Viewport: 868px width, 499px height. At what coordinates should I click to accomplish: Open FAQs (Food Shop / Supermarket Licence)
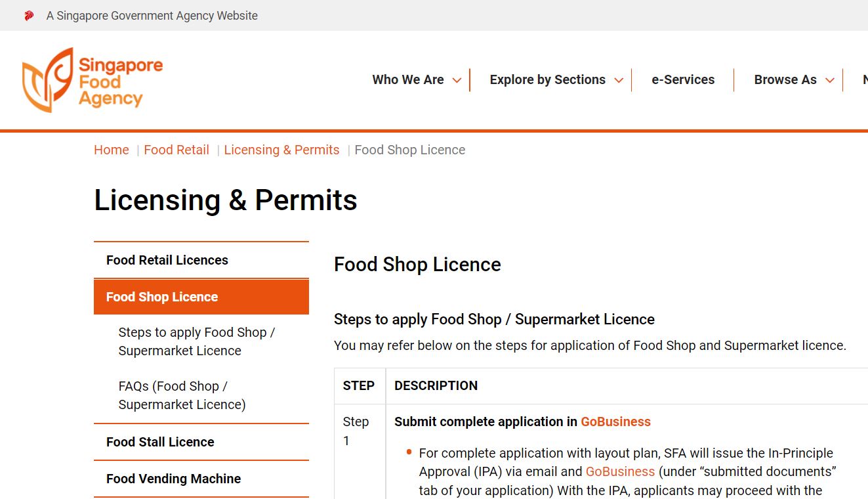[x=182, y=395]
